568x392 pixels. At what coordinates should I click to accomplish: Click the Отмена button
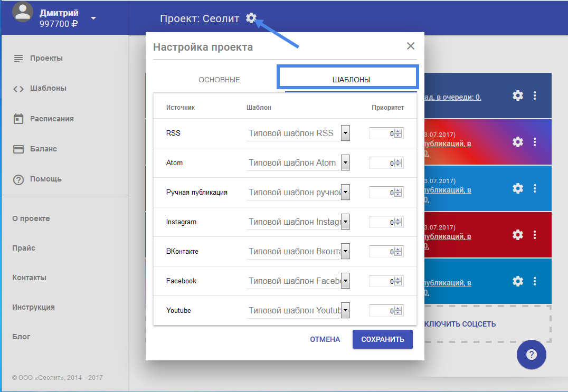[325, 339]
